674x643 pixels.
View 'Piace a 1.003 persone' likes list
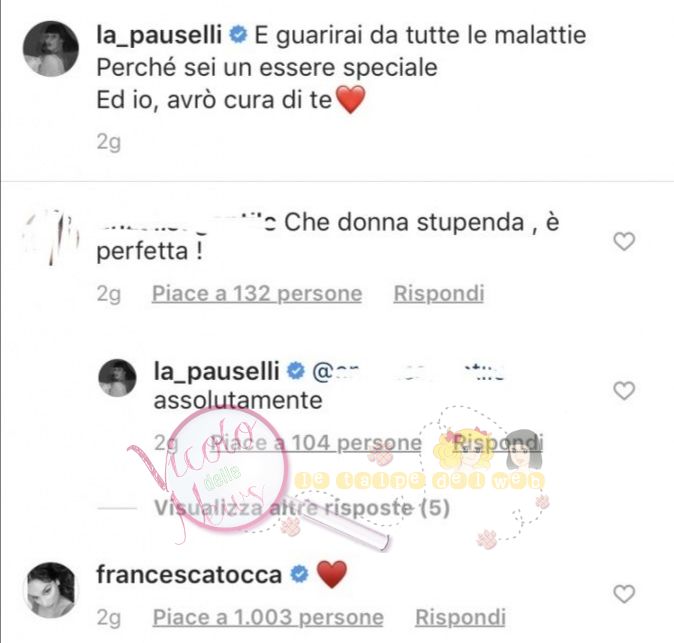tap(268, 618)
